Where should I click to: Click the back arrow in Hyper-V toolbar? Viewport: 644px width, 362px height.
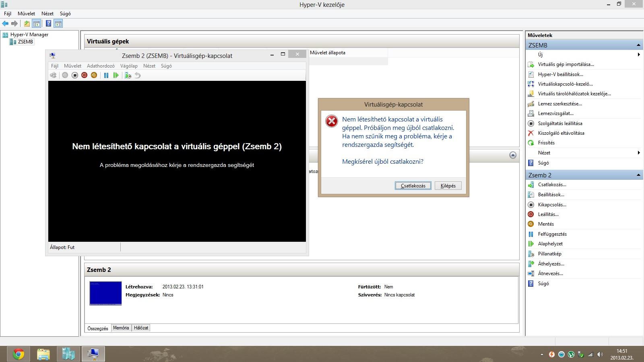coord(5,23)
